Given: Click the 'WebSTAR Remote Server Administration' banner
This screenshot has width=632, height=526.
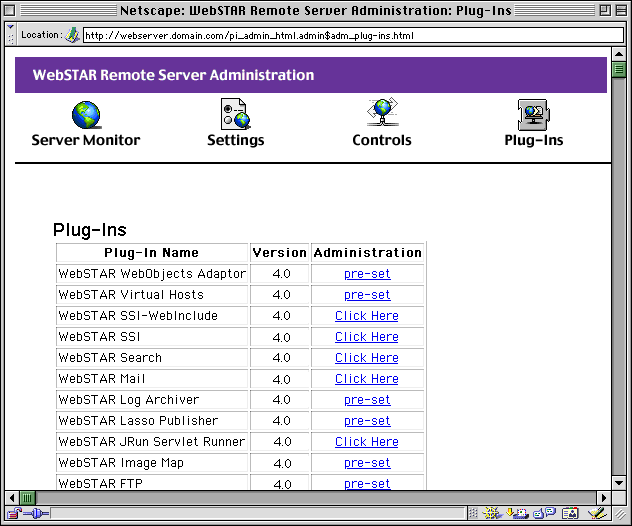Looking at the screenshot, I should click(311, 75).
